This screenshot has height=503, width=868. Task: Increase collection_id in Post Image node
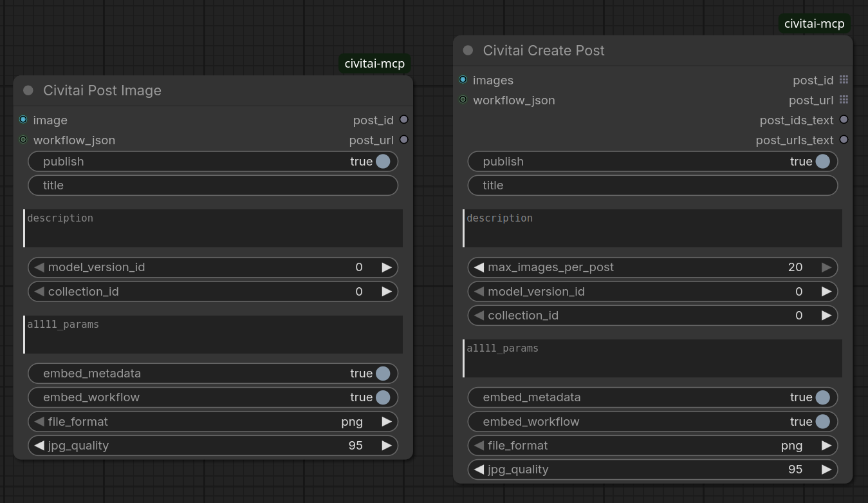[x=387, y=292]
